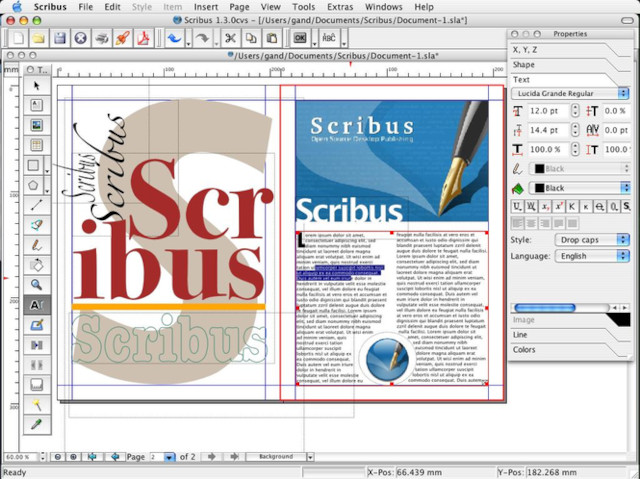
Task: Close the document using the X toolbar icon
Action: coord(81,38)
